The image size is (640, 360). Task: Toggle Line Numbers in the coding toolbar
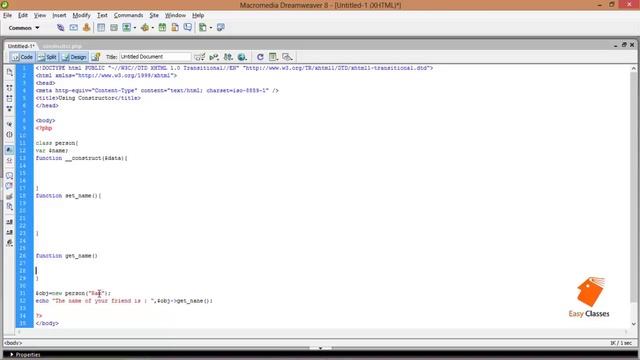(x=9, y=150)
